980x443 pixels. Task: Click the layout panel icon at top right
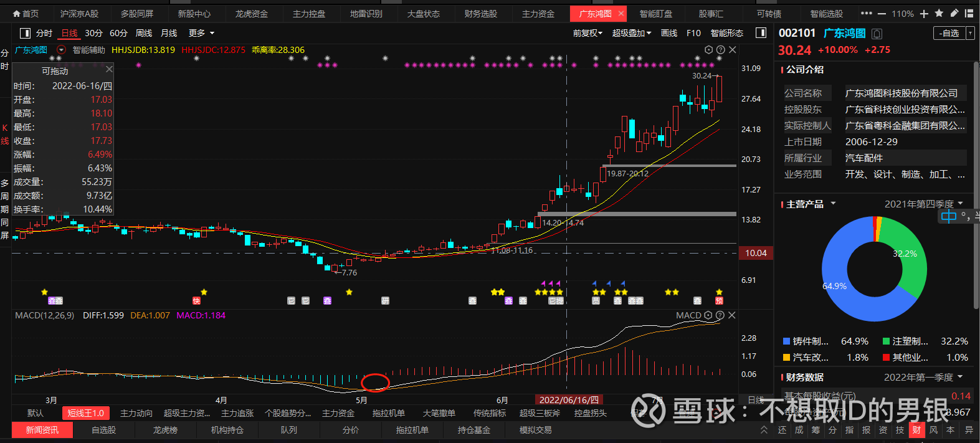click(969, 13)
